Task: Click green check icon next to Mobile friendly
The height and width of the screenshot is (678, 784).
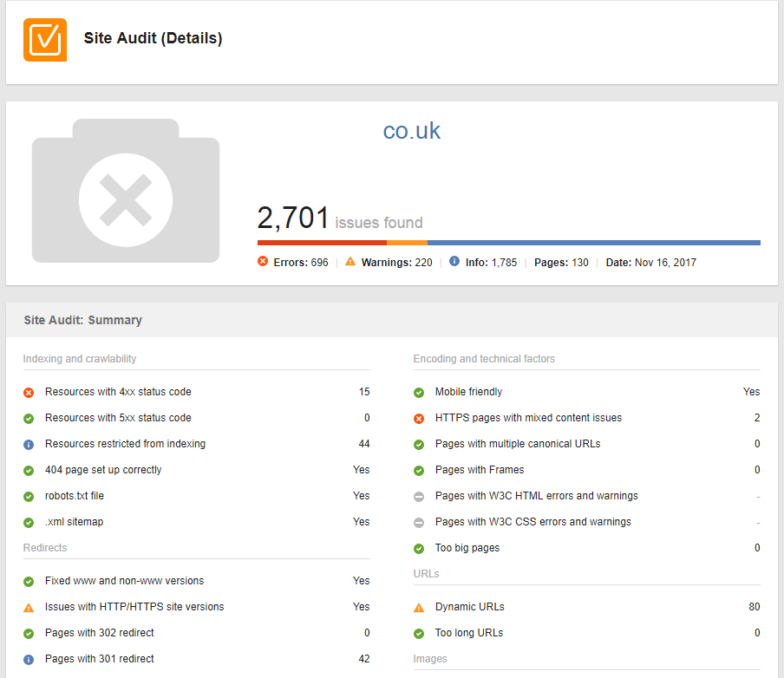Action: (x=419, y=393)
